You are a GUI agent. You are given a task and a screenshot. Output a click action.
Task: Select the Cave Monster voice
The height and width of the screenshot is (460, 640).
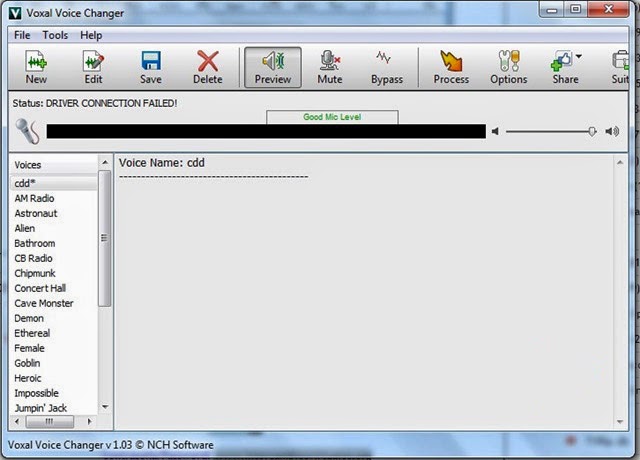[54, 303]
